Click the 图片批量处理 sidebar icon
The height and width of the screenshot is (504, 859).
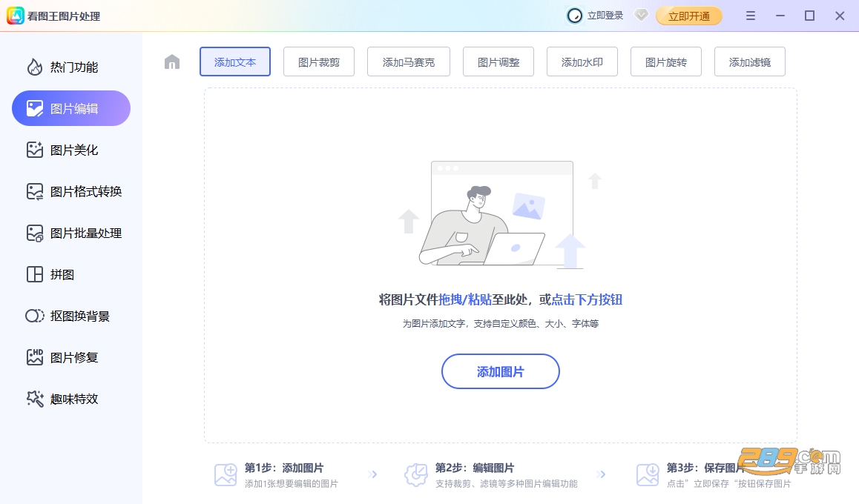click(x=35, y=233)
